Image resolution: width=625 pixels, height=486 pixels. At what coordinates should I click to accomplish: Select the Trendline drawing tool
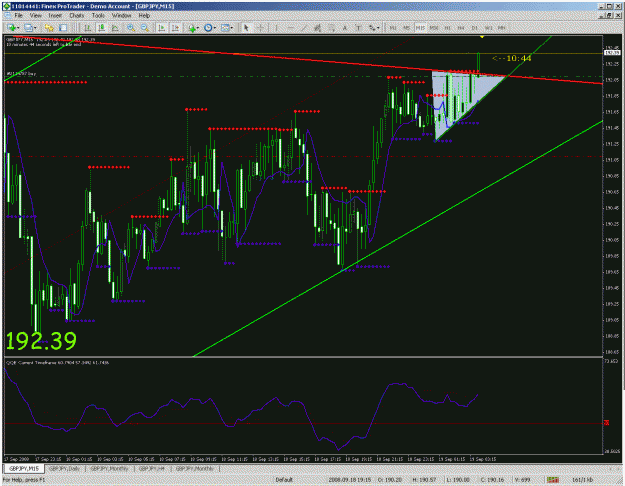(x=304, y=28)
